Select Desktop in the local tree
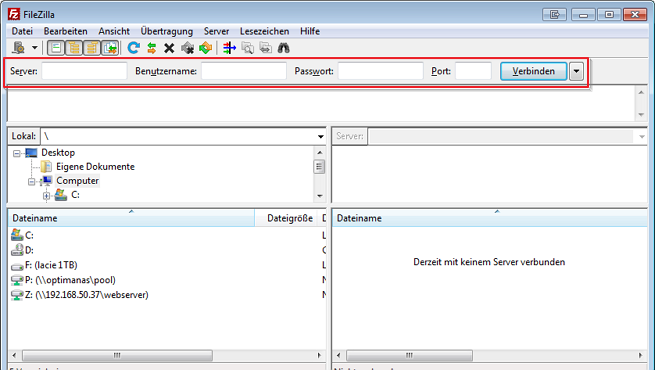This screenshot has width=655, height=370. point(58,152)
